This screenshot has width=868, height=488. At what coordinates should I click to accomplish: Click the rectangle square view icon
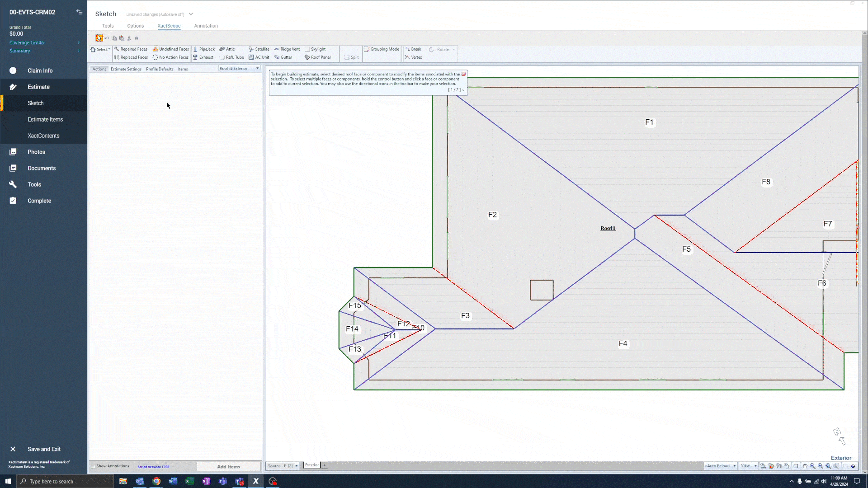pyautogui.click(x=796, y=466)
